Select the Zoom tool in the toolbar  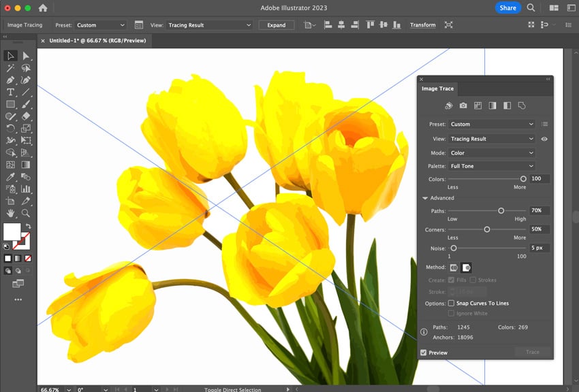(25, 212)
